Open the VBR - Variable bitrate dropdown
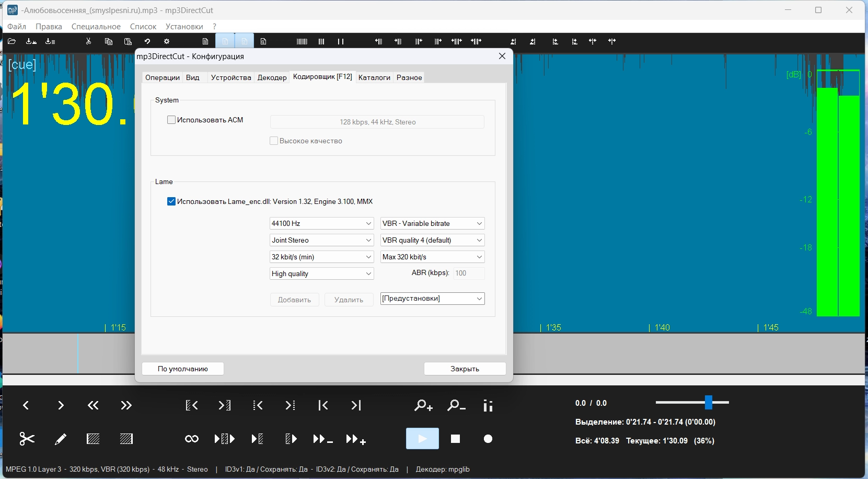Image resolution: width=868 pixels, height=479 pixels. pos(432,223)
